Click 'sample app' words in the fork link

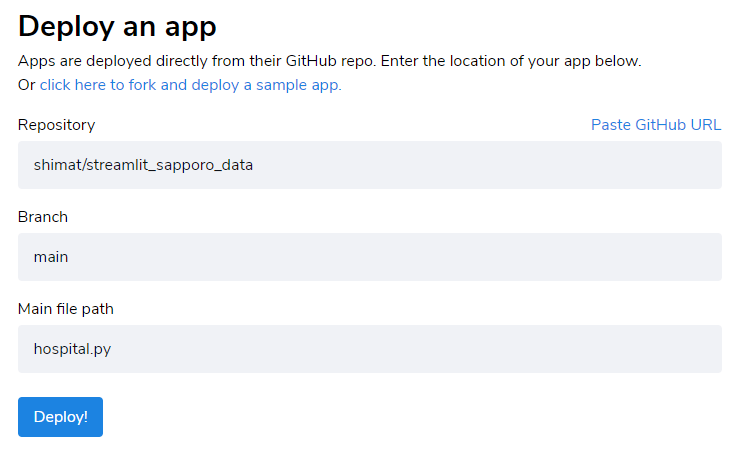coord(299,85)
